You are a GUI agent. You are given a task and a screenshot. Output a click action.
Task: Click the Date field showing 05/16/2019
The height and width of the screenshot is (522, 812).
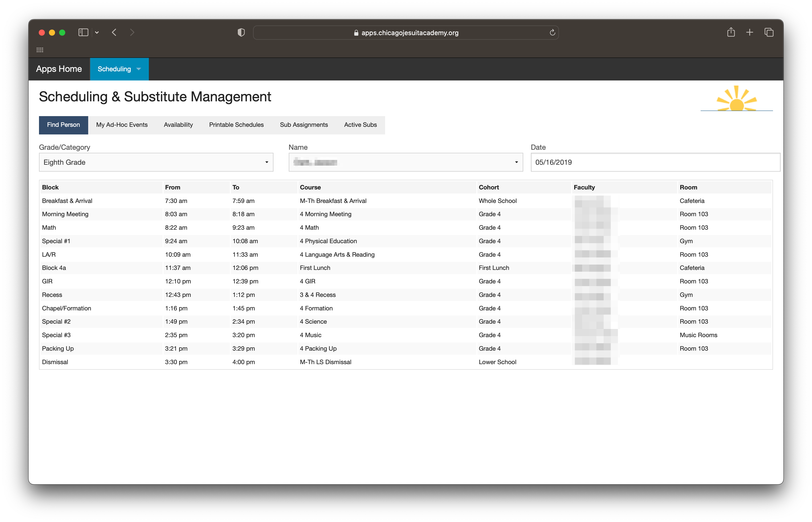pos(655,162)
